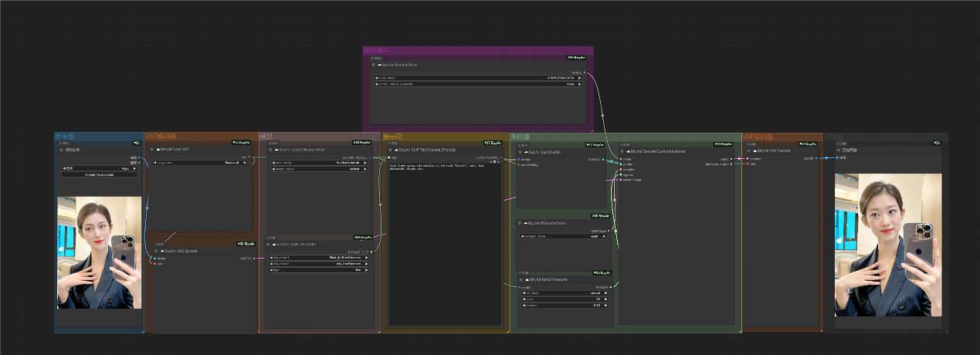Screen dimensions: 980x355
Task: Click the #59 BizyAir badge on Random Noise
Action: [x=576, y=57]
